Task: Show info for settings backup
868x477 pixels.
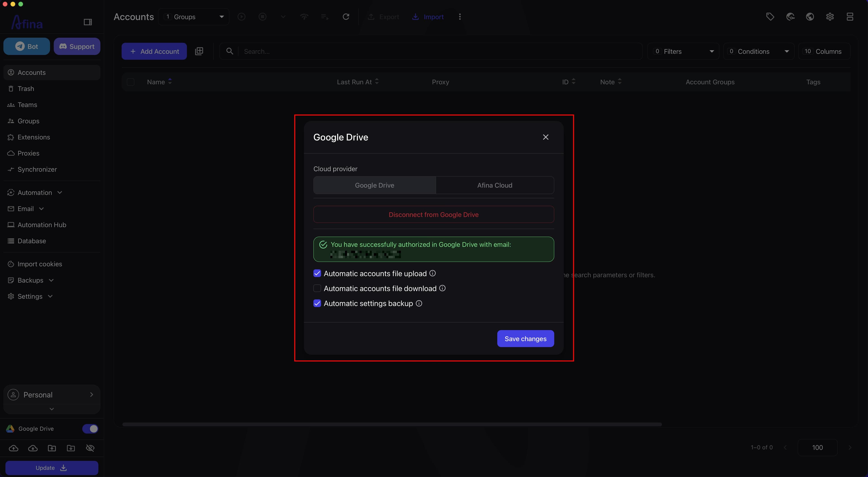Action: pos(419,303)
